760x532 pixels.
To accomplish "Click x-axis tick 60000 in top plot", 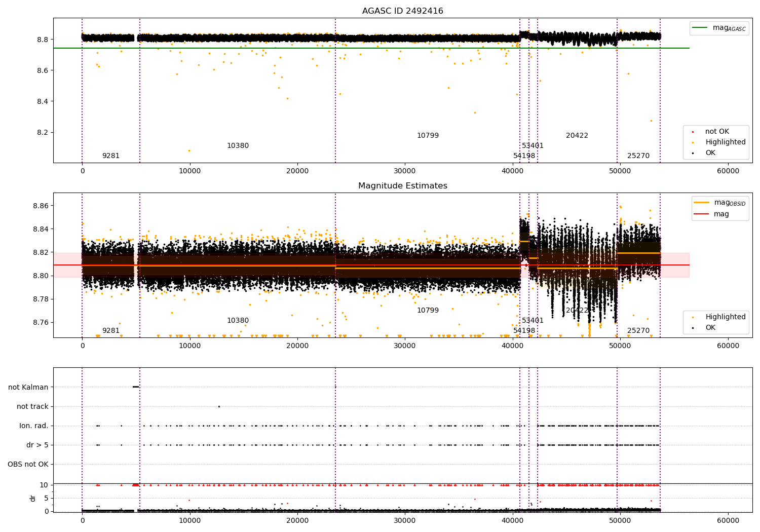I will click(x=728, y=171).
